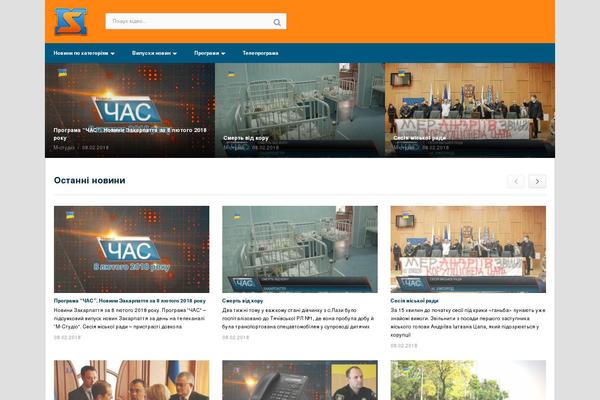Click the date under the ЧАС card
The width and height of the screenshot is (600, 400).
click(x=67, y=338)
